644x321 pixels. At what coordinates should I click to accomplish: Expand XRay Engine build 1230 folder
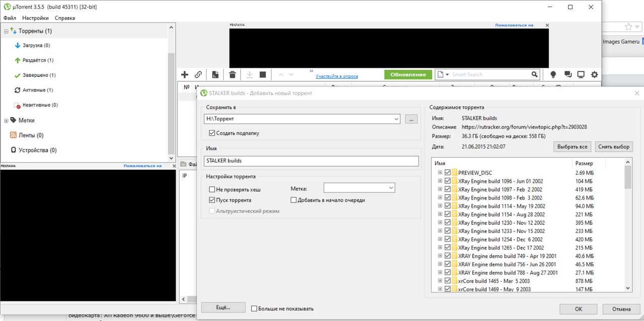[440, 223]
